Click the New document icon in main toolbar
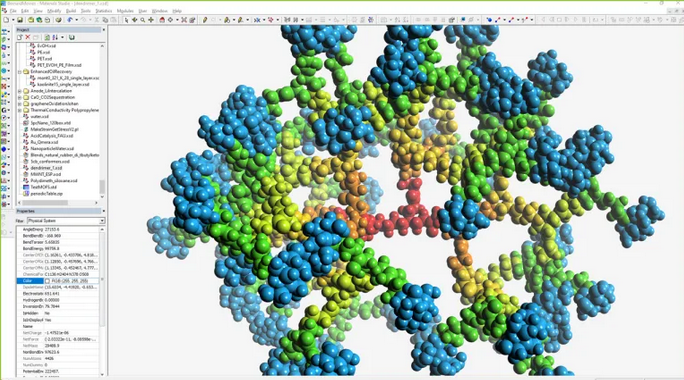The image size is (684, 380). tap(6, 20)
